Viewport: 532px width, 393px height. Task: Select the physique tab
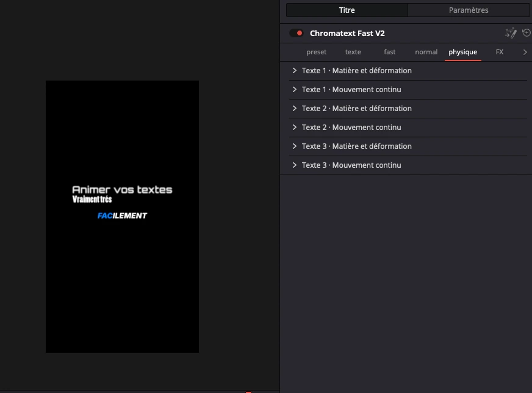[x=463, y=52]
